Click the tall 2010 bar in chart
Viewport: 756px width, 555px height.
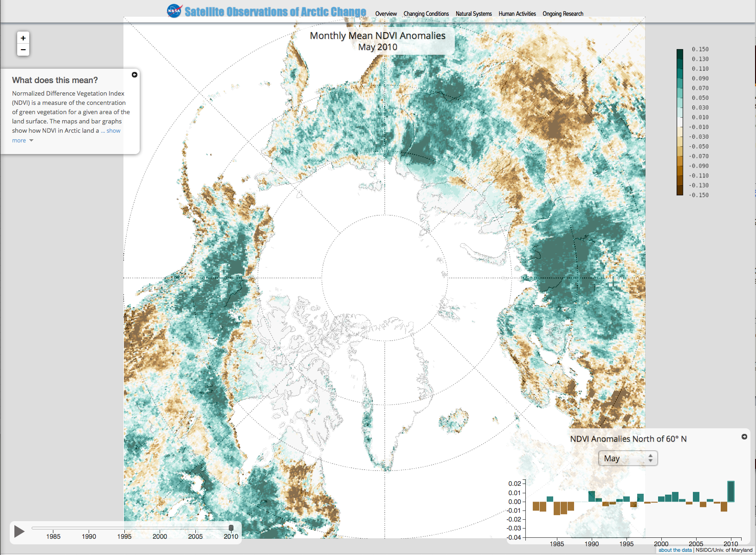[x=731, y=491]
